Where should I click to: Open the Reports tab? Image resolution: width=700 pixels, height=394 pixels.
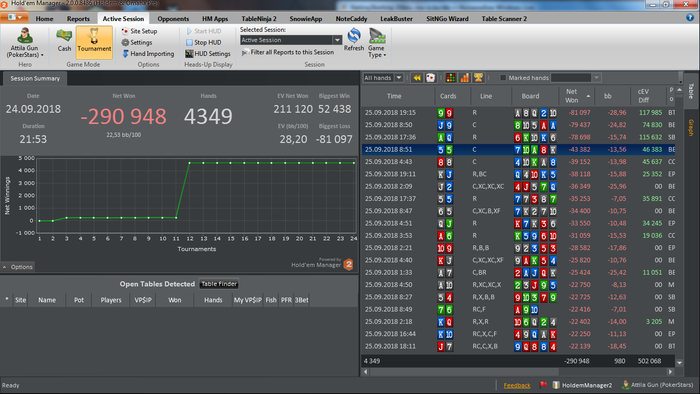(78, 19)
